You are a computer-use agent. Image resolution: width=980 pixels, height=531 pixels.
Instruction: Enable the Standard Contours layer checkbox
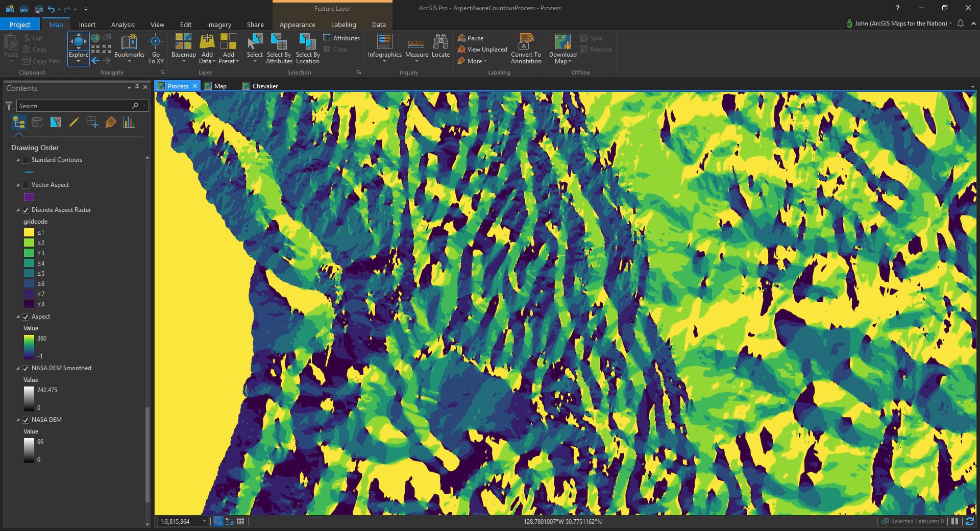pyautogui.click(x=26, y=160)
